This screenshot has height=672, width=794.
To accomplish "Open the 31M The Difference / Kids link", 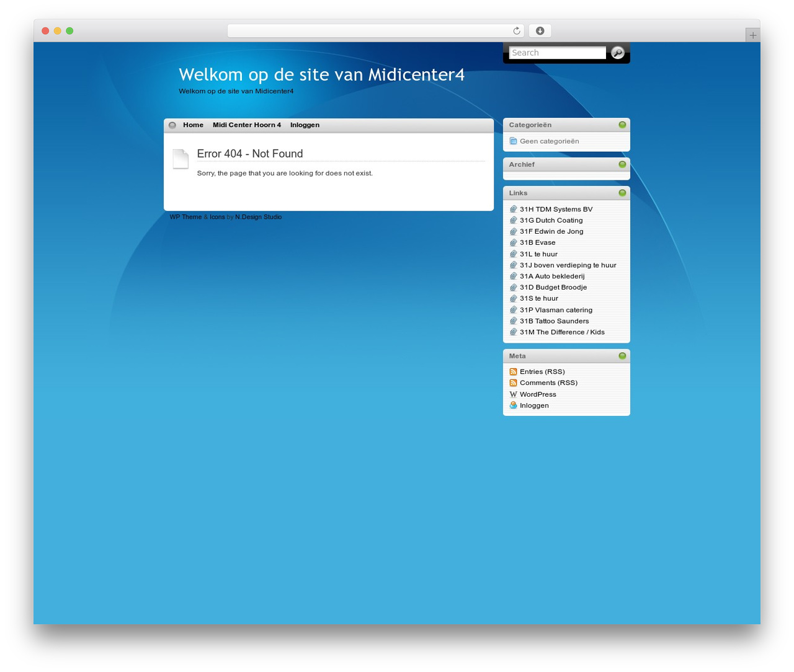I will tap(562, 332).
